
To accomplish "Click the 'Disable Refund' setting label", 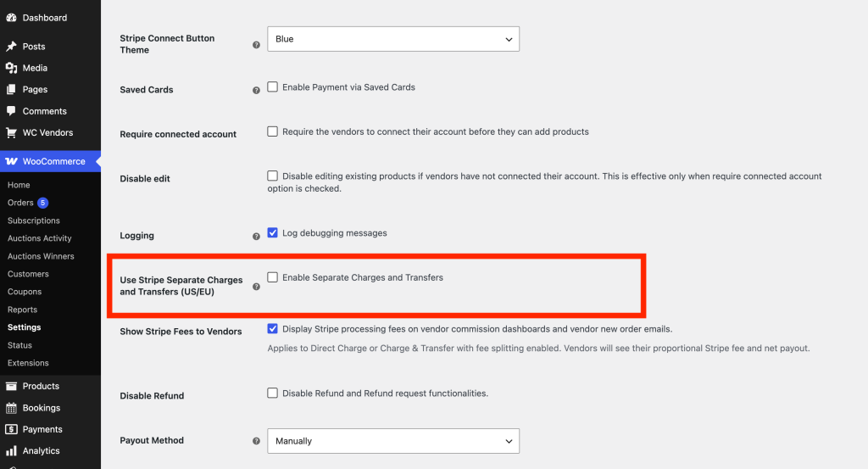I will click(x=152, y=395).
